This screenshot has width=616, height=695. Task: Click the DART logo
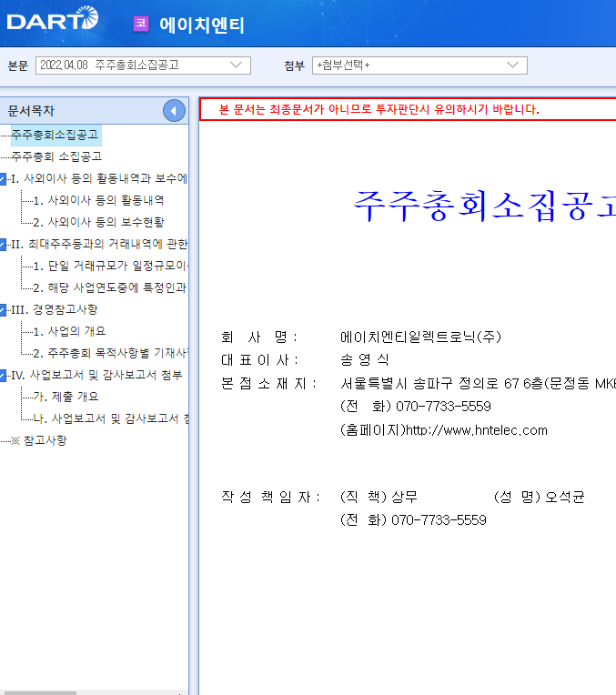(53, 18)
